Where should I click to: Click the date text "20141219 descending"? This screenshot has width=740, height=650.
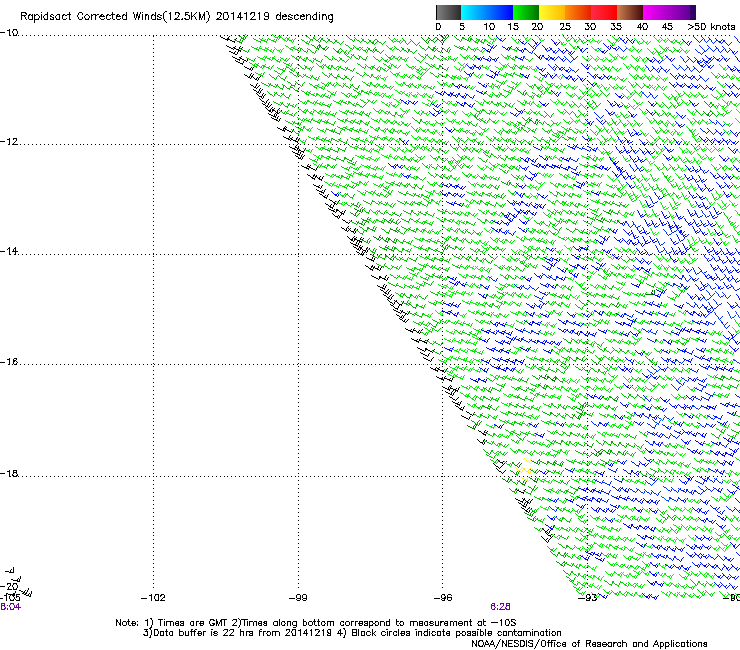(274, 17)
